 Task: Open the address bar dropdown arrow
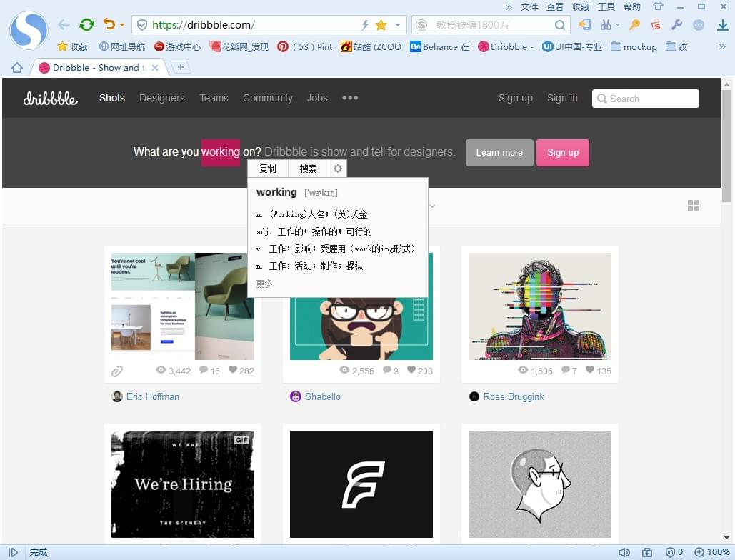point(398,25)
